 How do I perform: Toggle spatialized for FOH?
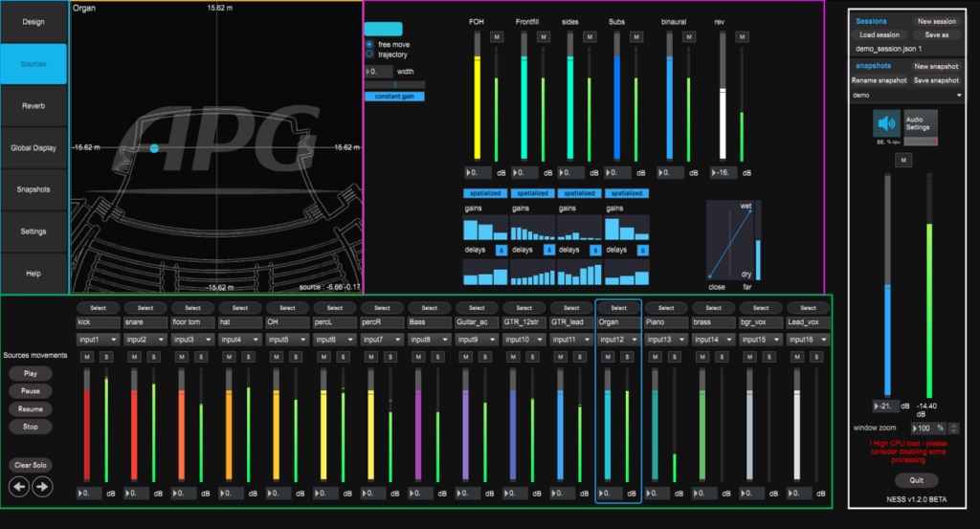tap(485, 193)
